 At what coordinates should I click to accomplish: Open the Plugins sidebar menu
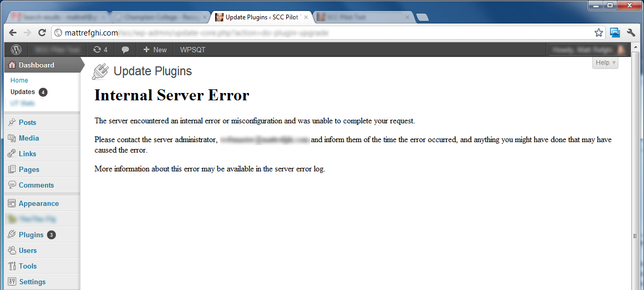coord(31,235)
